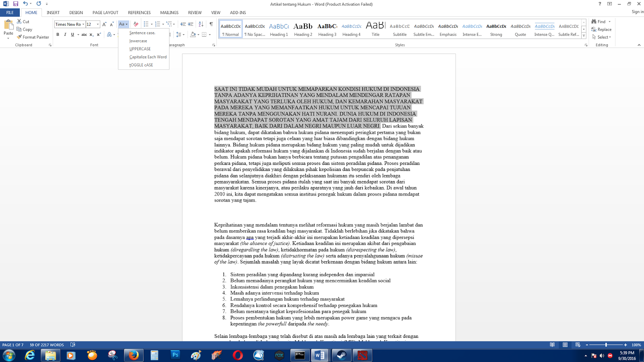Toggle Subscript formatting

91,35
